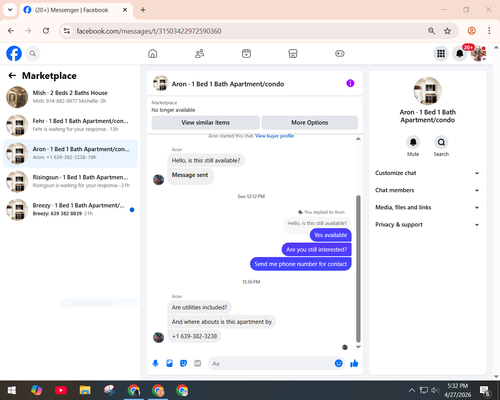The image size is (500, 400).
Task: Open Facebook search magnifier icon
Action: coord(33,53)
